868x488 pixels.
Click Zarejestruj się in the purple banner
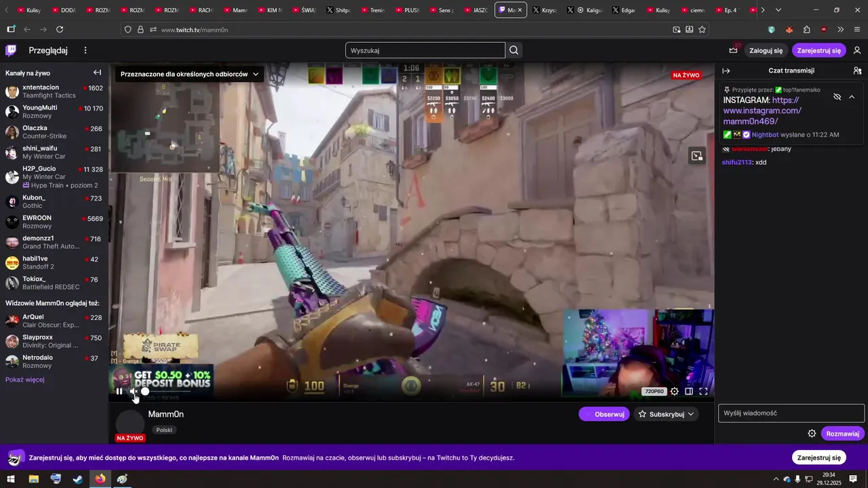pos(819,457)
